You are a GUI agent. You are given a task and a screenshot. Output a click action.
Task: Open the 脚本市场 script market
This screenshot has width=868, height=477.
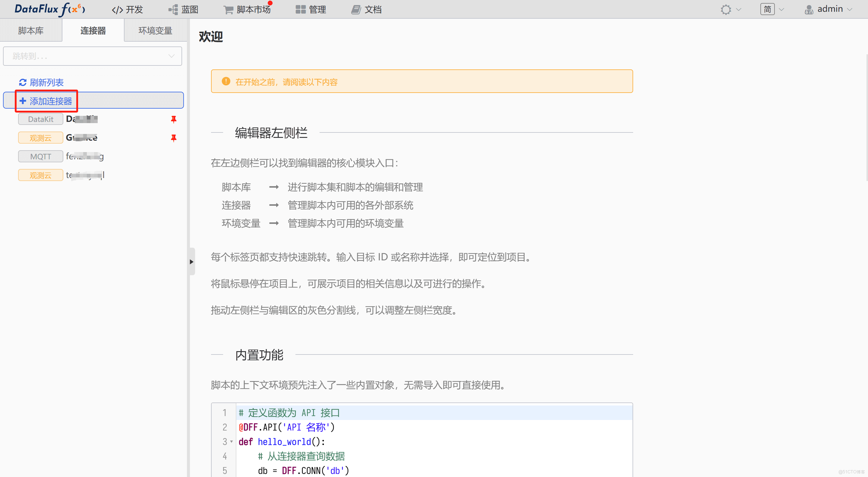point(247,9)
